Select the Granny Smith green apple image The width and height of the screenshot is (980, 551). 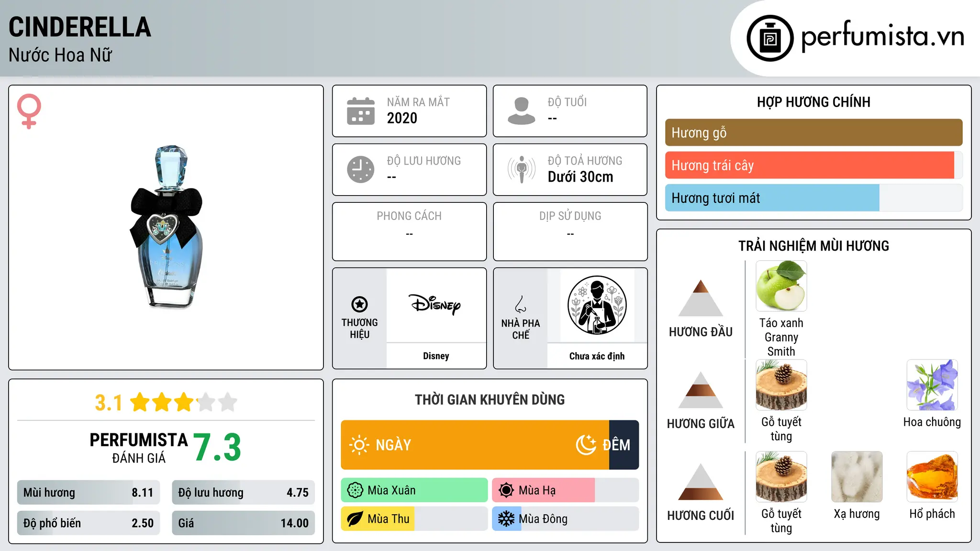pos(781,286)
